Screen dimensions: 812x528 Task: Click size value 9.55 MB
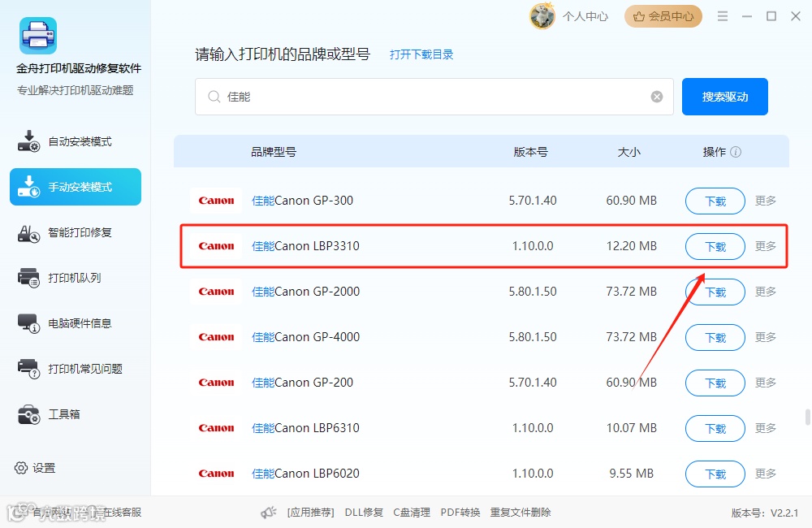point(631,474)
